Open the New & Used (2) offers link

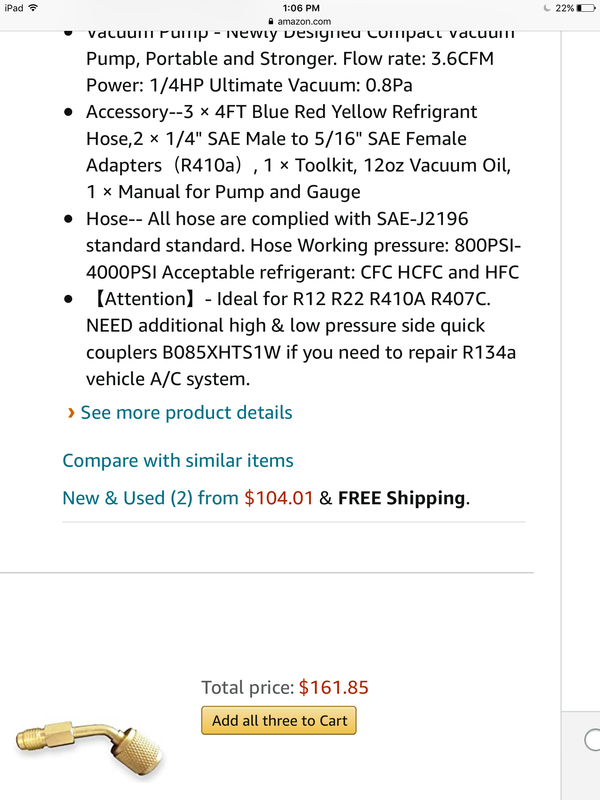tap(150, 497)
